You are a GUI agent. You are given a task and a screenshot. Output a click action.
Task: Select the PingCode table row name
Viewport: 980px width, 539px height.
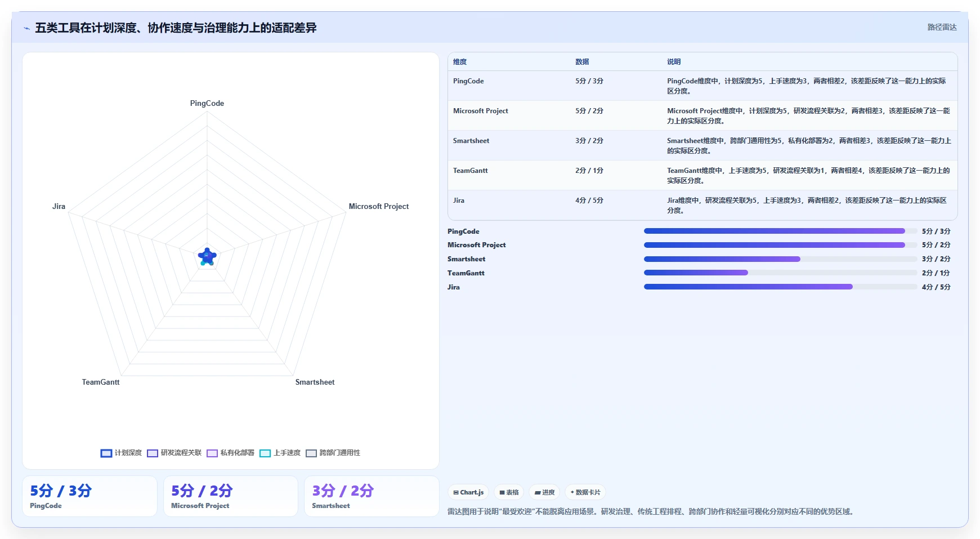(468, 81)
